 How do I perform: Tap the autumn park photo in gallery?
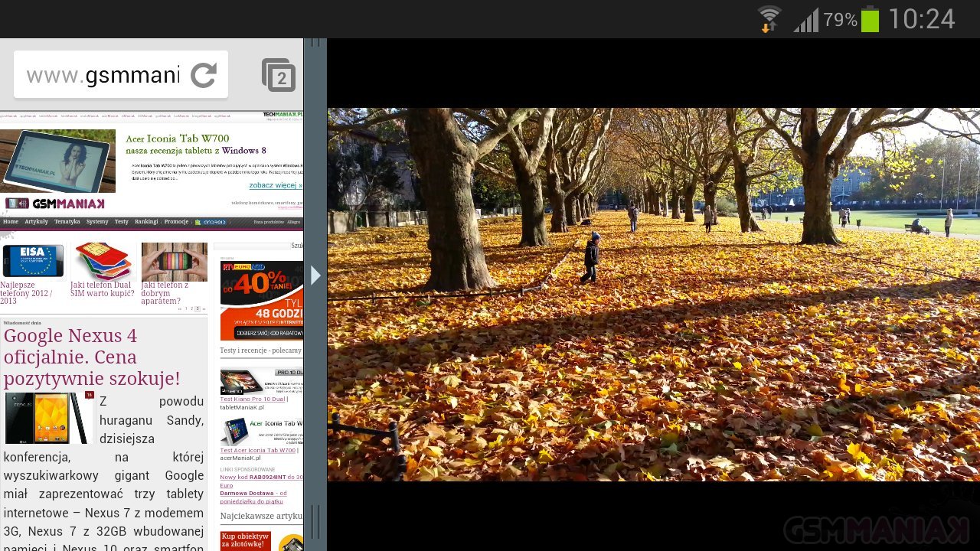[x=653, y=295]
